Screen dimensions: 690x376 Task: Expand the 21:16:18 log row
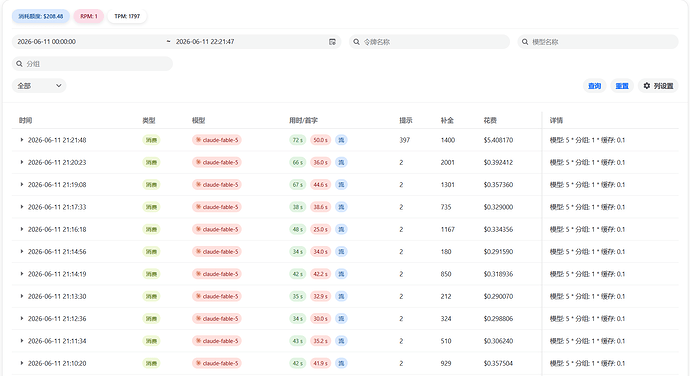[22, 229]
